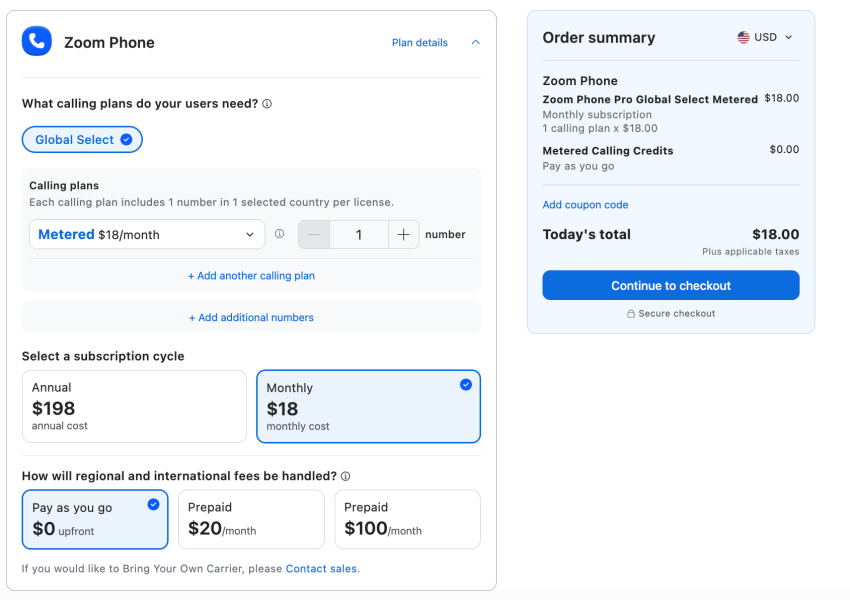The height and width of the screenshot is (600, 850).
Task: Choose Prepaid $100/month option
Action: pos(408,520)
